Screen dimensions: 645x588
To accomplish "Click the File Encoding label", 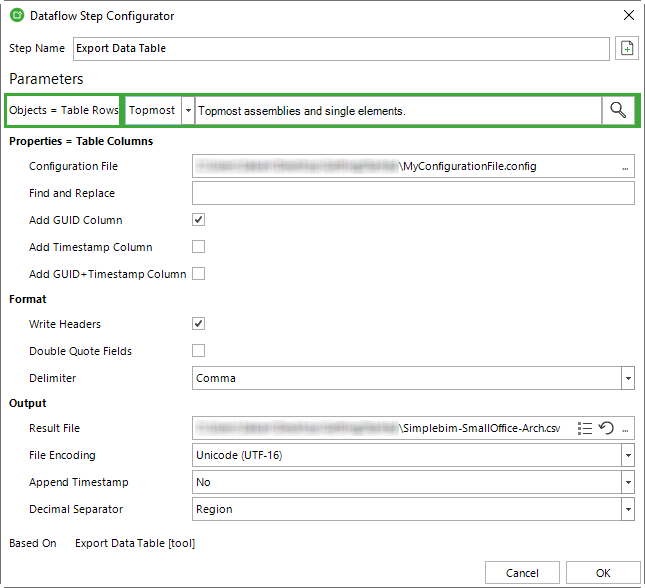I will (62, 455).
